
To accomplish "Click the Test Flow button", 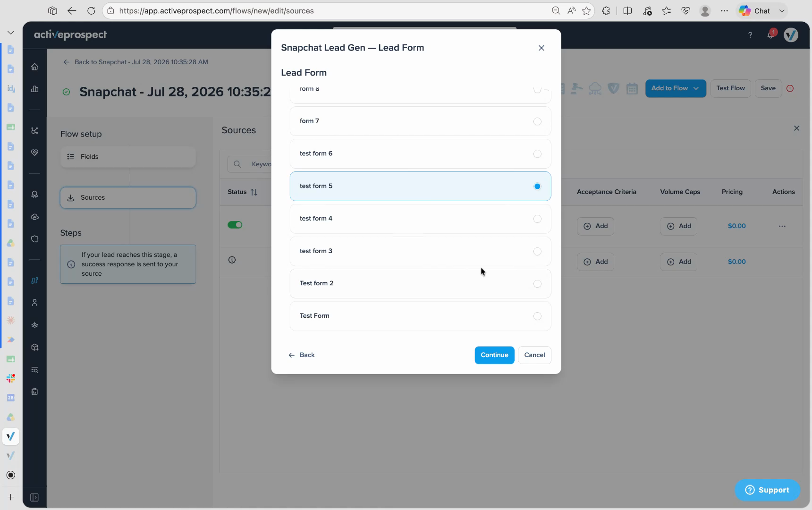I will coord(730,88).
